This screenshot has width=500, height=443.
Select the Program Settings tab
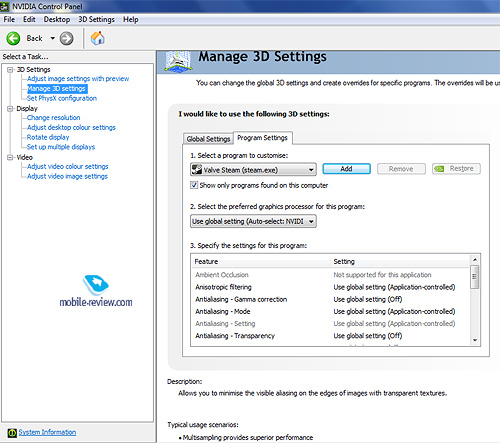262,138
